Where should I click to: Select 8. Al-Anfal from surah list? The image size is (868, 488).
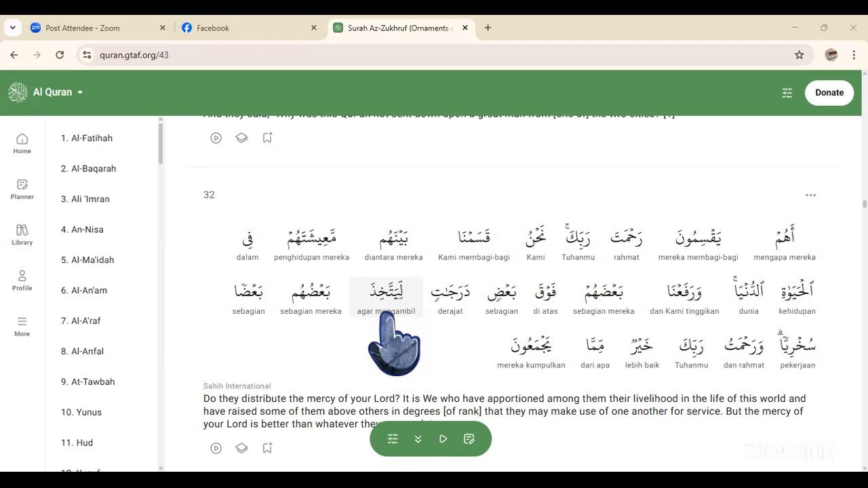[82, 352]
